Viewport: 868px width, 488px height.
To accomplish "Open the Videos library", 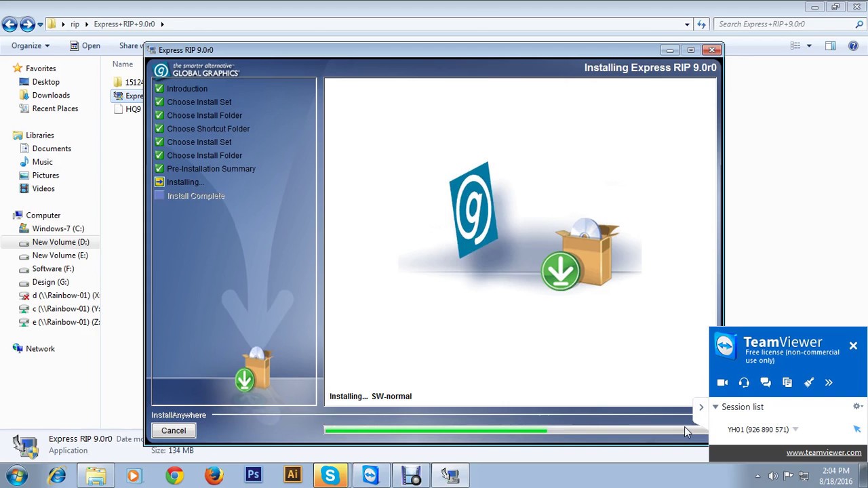I will pyautogui.click(x=43, y=188).
